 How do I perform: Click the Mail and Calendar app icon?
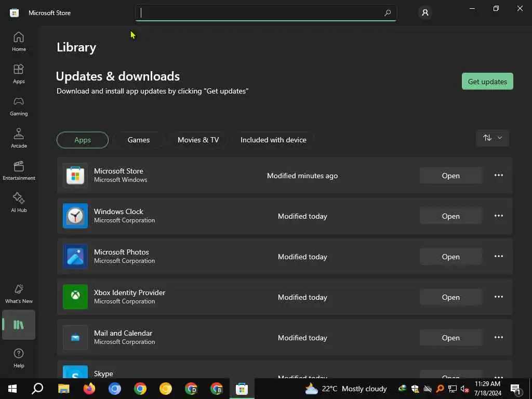click(75, 338)
